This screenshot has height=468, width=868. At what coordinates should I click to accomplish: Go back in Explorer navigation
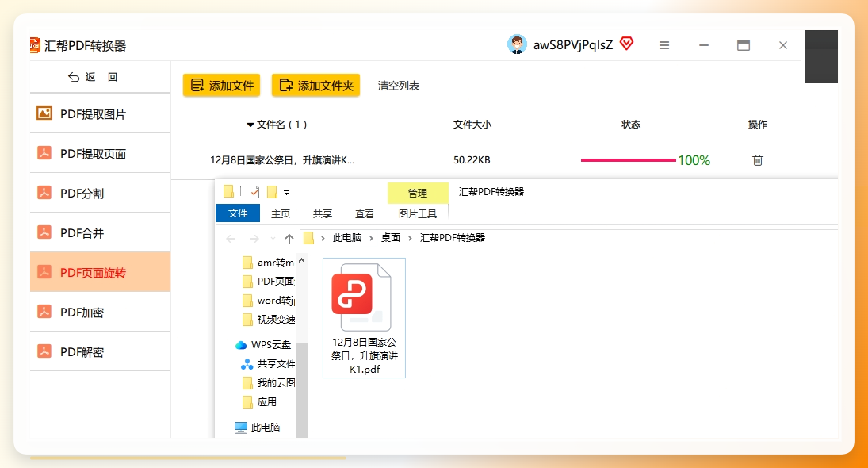tap(231, 239)
